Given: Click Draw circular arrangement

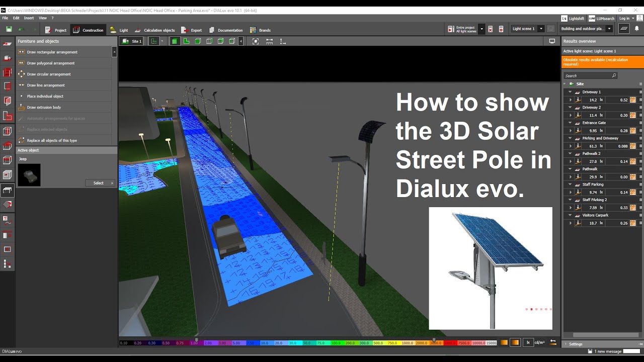Looking at the screenshot, I should pos(64,74).
